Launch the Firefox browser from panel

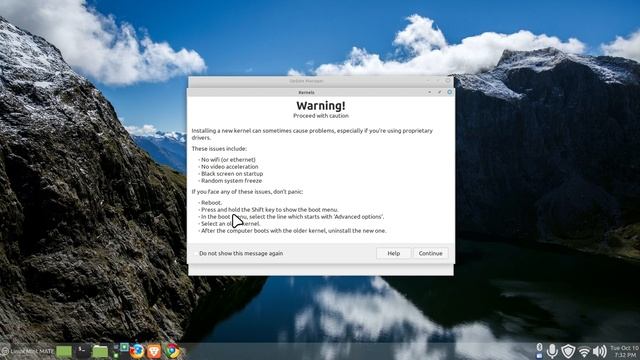[137, 351]
